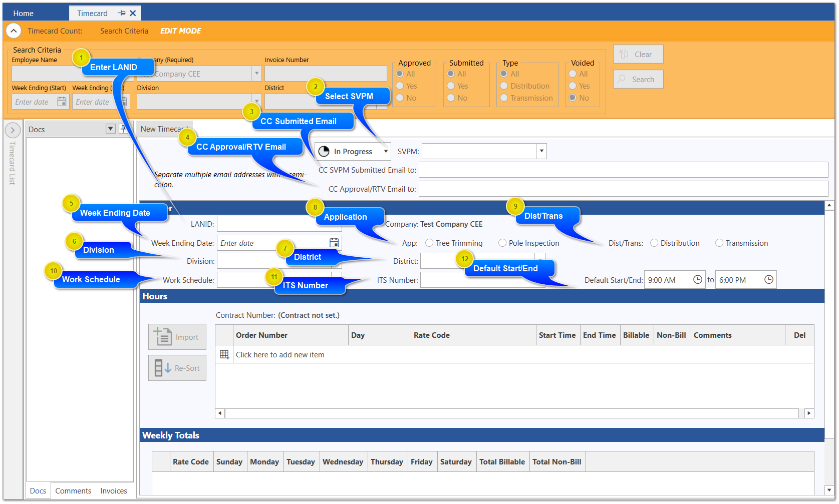The height and width of the screenshot is (504, 839).
Task: Click the Search button
Action: (x=638, y=79)
